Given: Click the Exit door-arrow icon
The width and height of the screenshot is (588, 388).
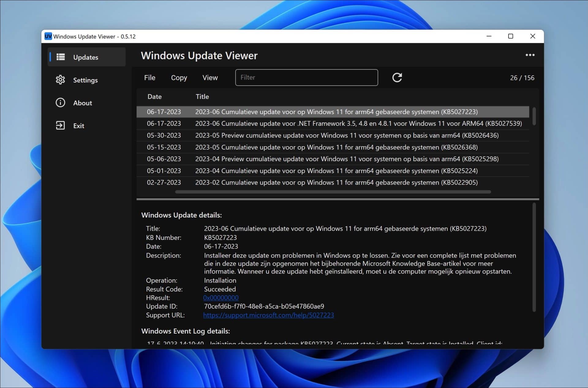Looking at the screenshot, I should (60, 125).
